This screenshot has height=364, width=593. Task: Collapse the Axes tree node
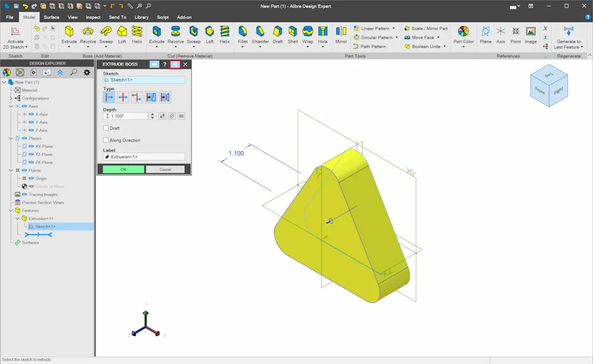coord(11,106)
